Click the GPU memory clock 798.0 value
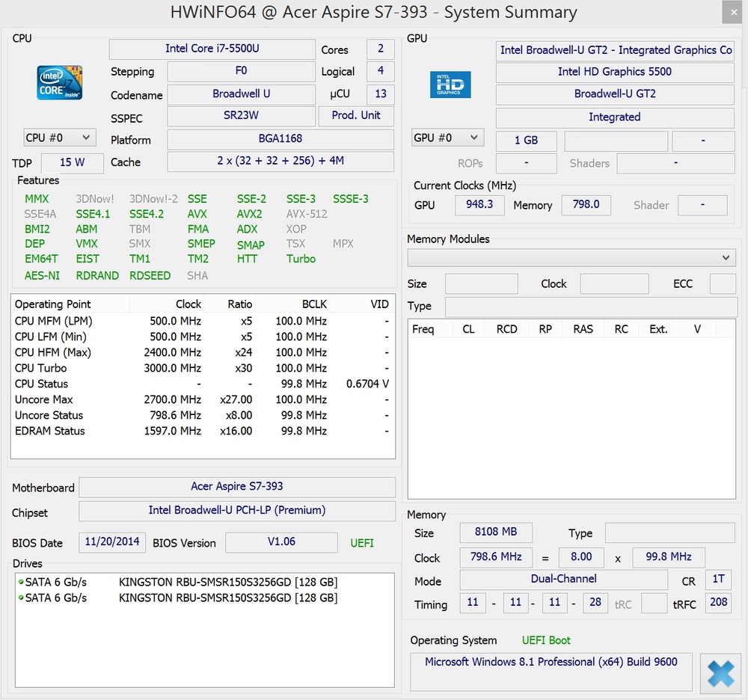748x700 pixels. [586, 205]
